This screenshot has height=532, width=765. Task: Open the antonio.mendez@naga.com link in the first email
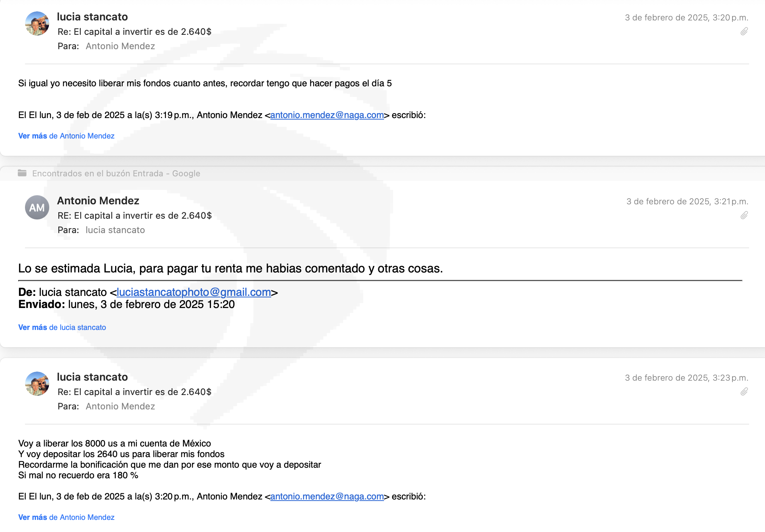pos(327,115)
